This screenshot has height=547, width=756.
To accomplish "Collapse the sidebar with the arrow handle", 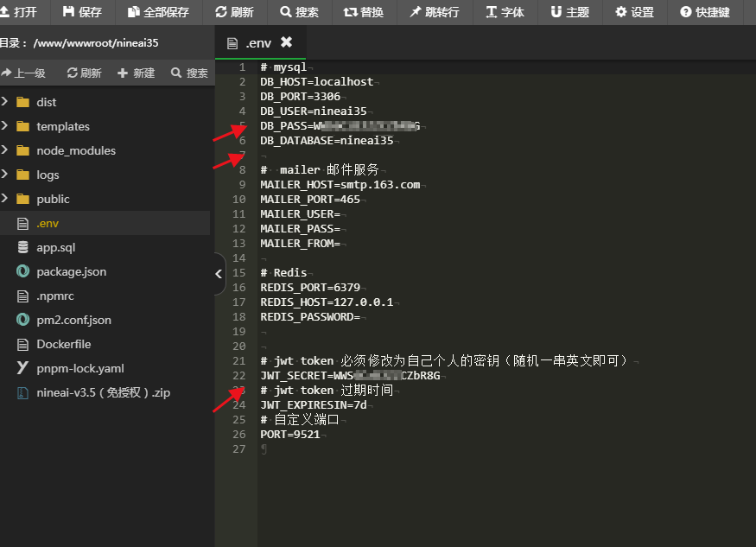I will pyautogui.click(x=219, y=274).
